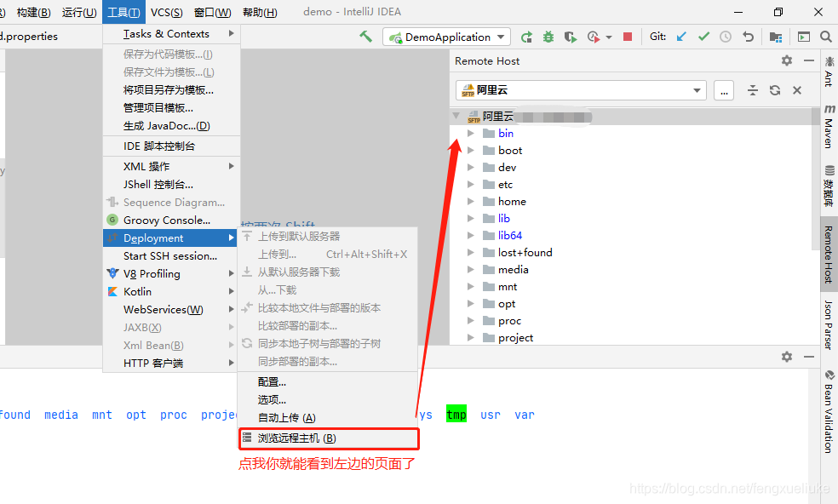Open server configuration ellipsis button

click(724, 90)
